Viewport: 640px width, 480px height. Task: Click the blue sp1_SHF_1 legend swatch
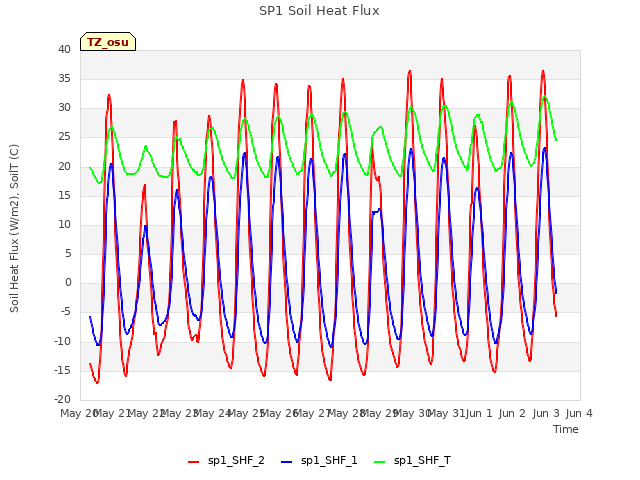[x=287, y=462]
